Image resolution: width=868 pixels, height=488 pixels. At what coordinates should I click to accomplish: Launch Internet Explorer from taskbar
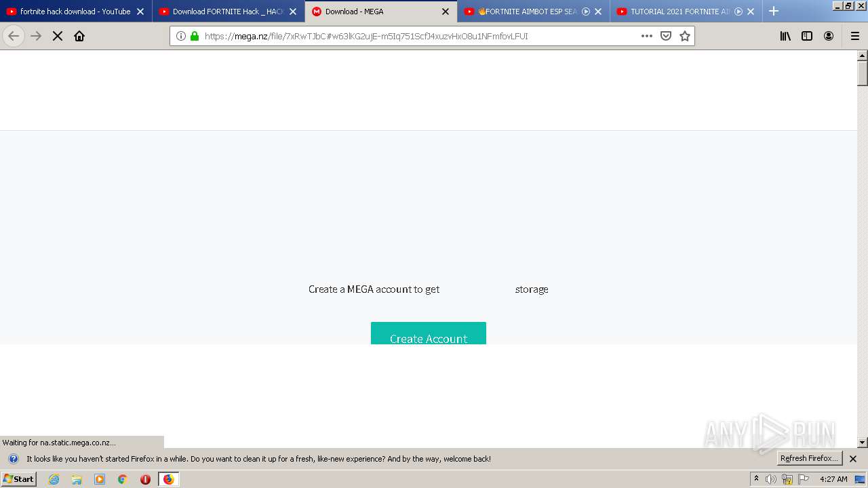(54, 479)
